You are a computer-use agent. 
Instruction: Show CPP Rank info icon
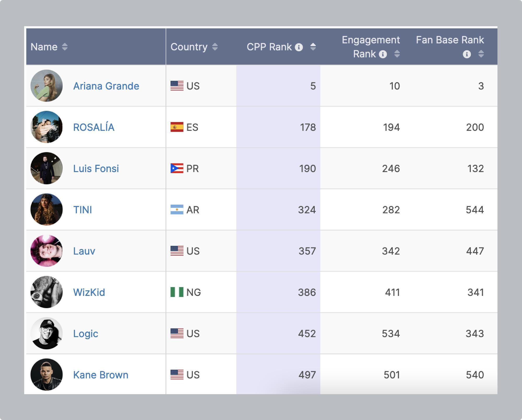click(x=299, y=47)
